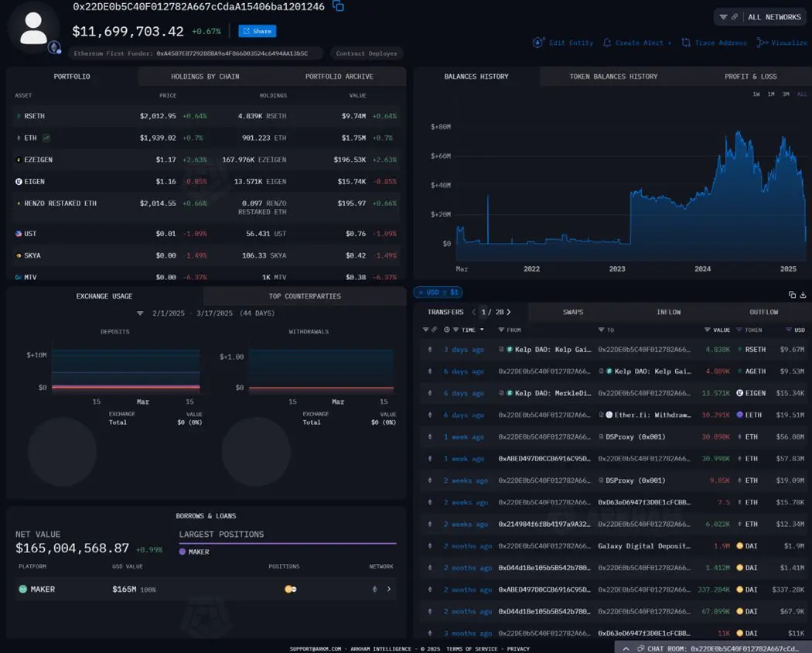Click the transfers page number field
This screenshot has height=653, width=812.
tap(483, 312)
